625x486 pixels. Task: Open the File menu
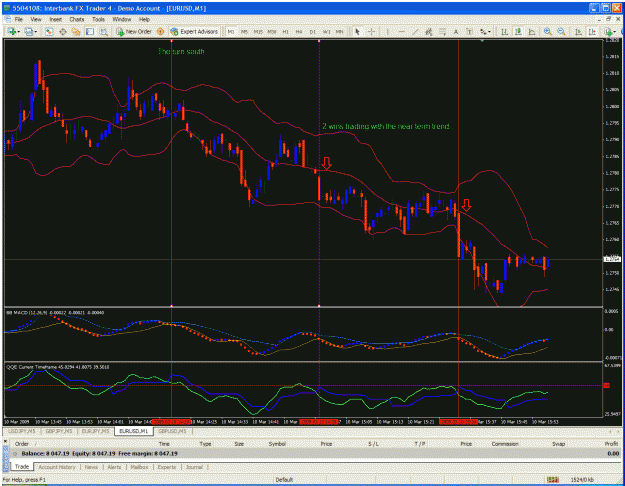[x=19, y=19]
